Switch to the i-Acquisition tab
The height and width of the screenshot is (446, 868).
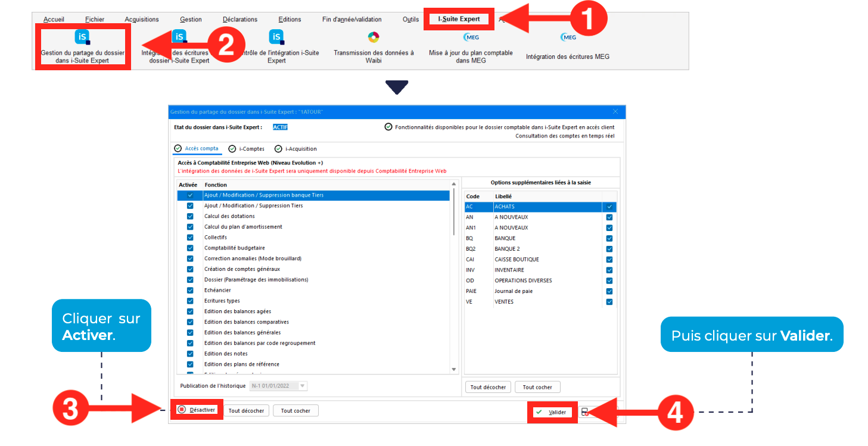[x=295, y=149]
